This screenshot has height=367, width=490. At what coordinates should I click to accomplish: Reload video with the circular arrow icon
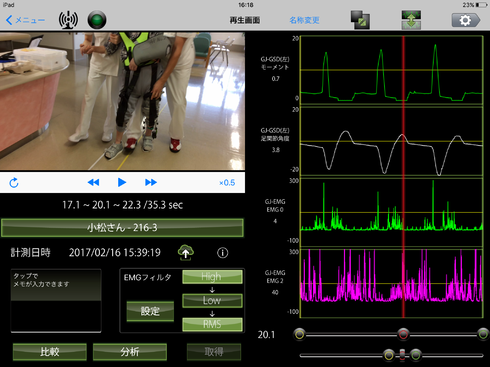(x=14, y=183)
